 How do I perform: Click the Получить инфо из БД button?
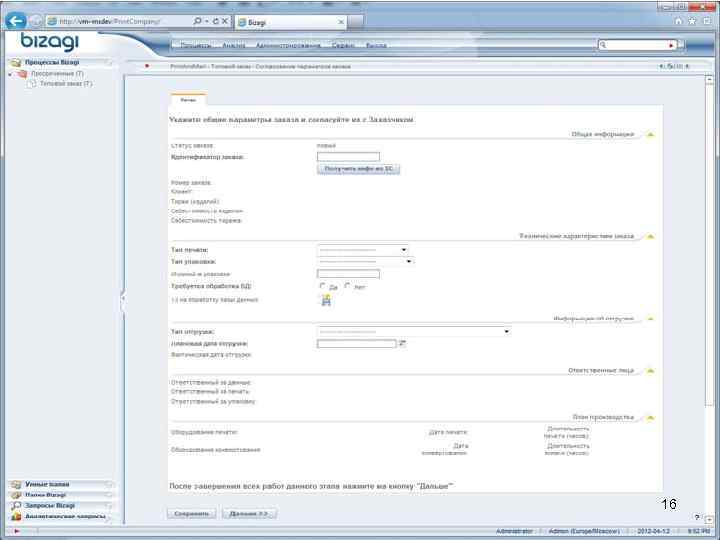(358, 169)
